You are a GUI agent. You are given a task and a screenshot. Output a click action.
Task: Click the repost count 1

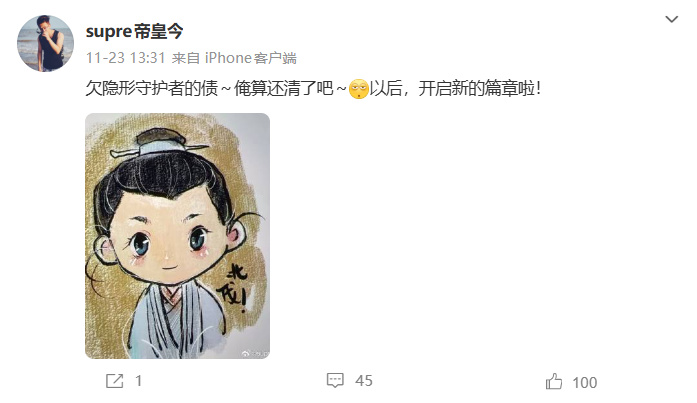point(139,381)
